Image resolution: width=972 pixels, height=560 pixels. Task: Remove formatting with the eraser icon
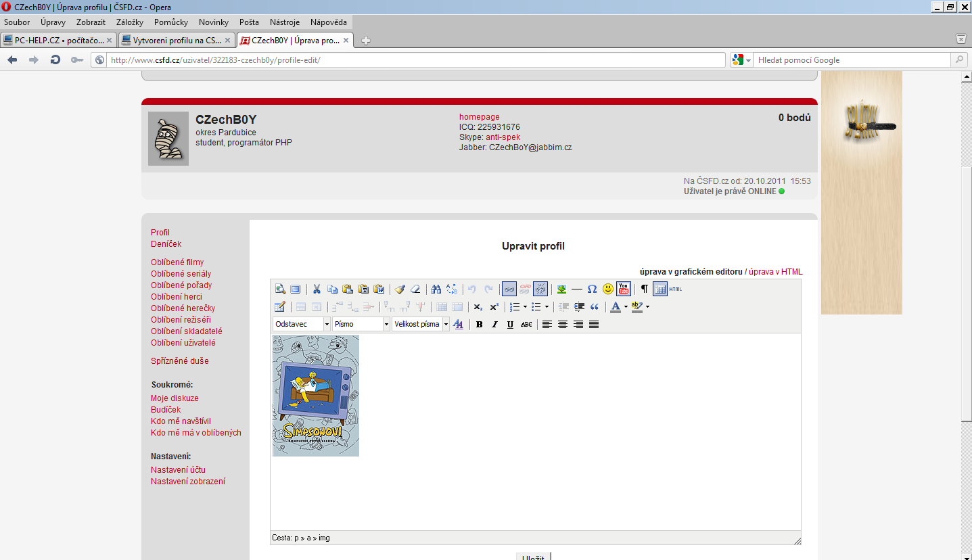tap(416, 289)
